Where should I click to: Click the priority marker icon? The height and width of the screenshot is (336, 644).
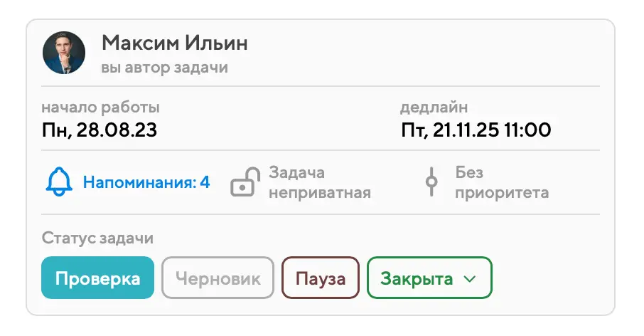point(431,182)
